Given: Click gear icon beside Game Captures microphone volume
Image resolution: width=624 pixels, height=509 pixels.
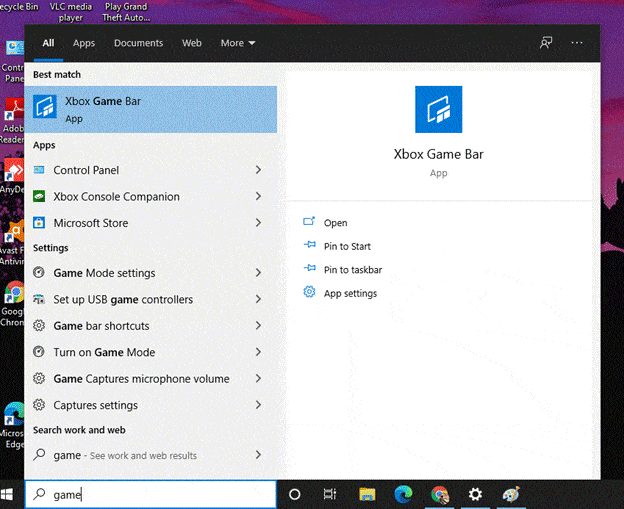Looking at the screenshot, I should coord(39,378).
